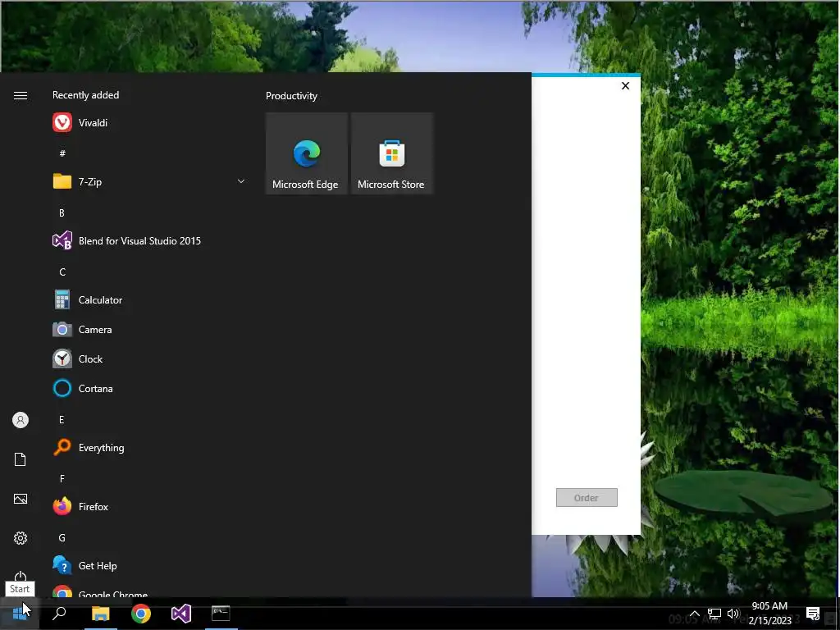Launch the Camera app
Viewport: 840px width, 630px height.
150,330
